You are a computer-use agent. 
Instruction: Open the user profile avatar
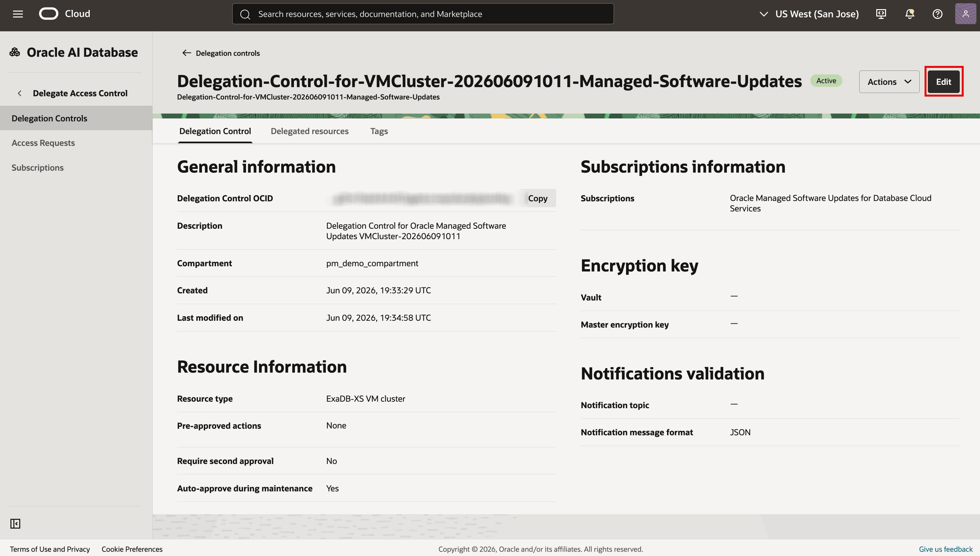(x=965, y=14)
